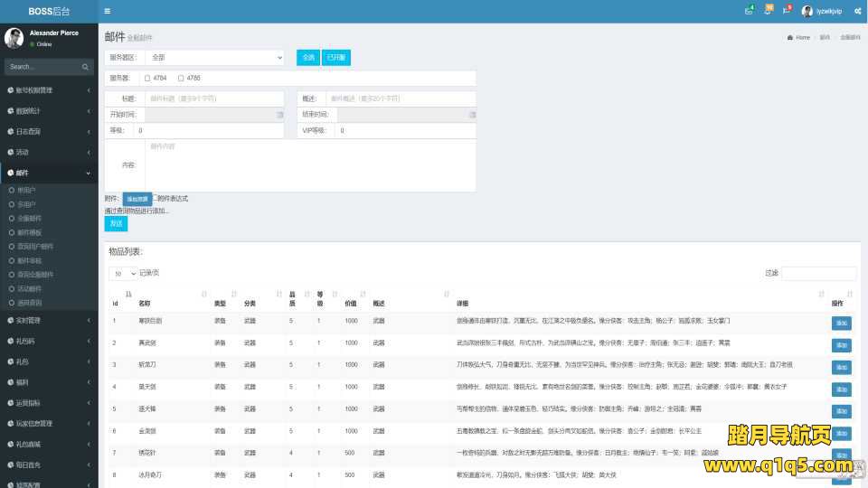Open calendar icon of 结束时间 field
This screenshot has width=868, height=488.
coord(471,116)
